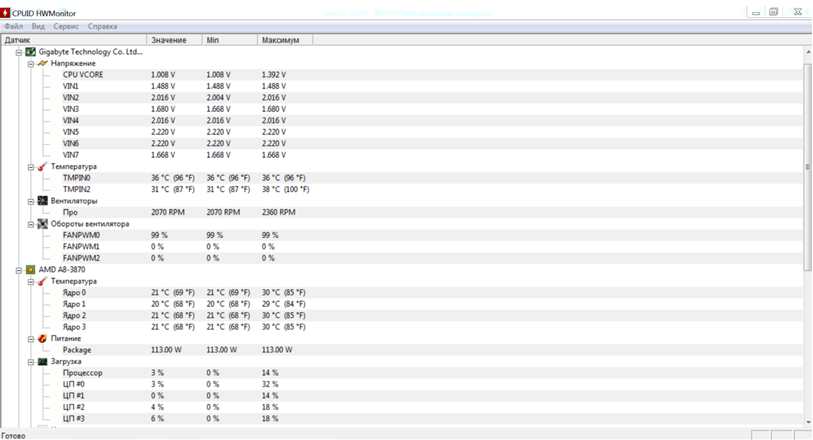Open the Файл menu
This screenshot has width=813, height=440.
click(13, 26)
